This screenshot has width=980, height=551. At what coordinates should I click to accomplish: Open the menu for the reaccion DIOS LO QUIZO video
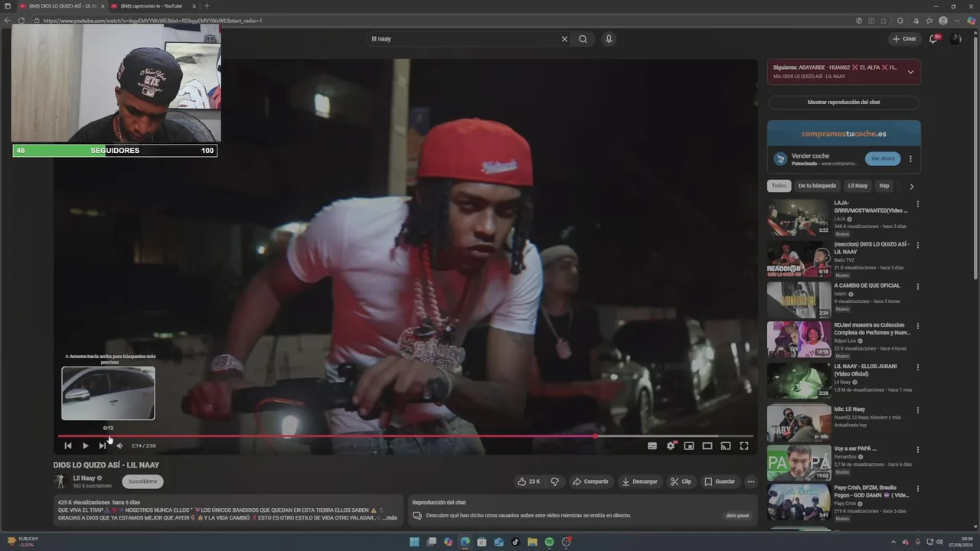click(917, 246)
